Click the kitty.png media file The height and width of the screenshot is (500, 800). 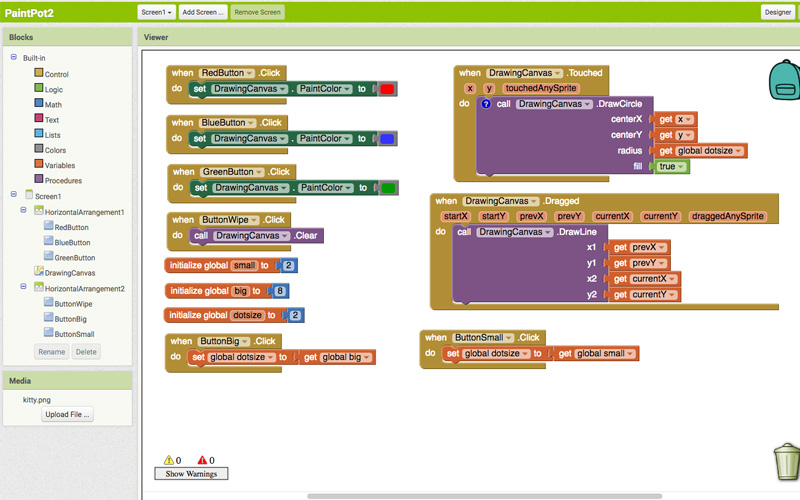pyautogui.click(x=37, y=399)
